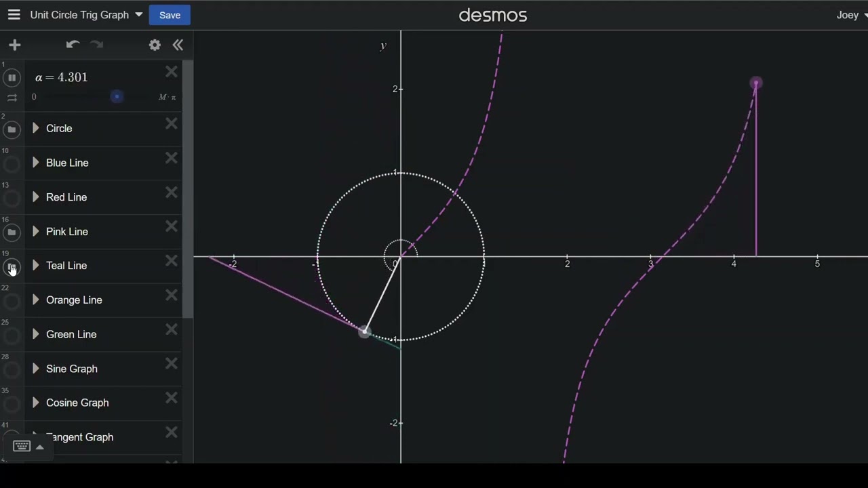The width and height of the screenshot is (868, 488).
Task: Toggle visibility of Pink Line folder
Action: 12,232
